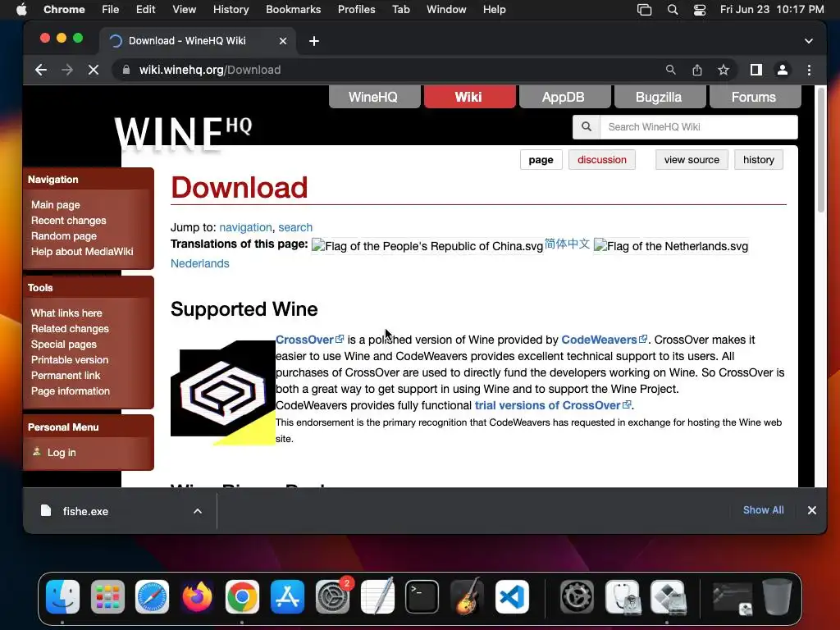Open Finder from the Dock

pyautogui.click(x=62, y=597)
